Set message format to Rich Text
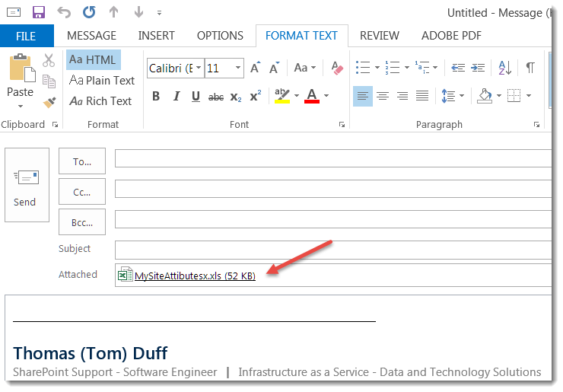The width and height of the screenshot is (563, 392). click(x=100, y=101)
